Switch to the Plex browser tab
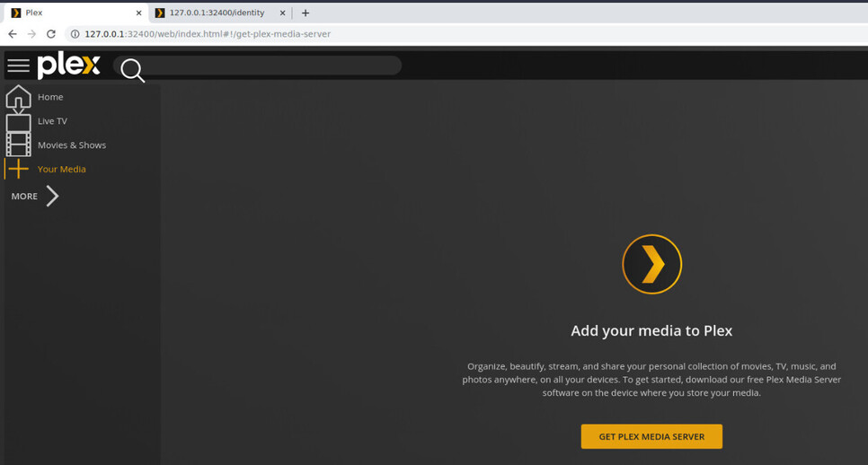Image resolution: width=868 pixels, height=465 pixels. (76, 13)
